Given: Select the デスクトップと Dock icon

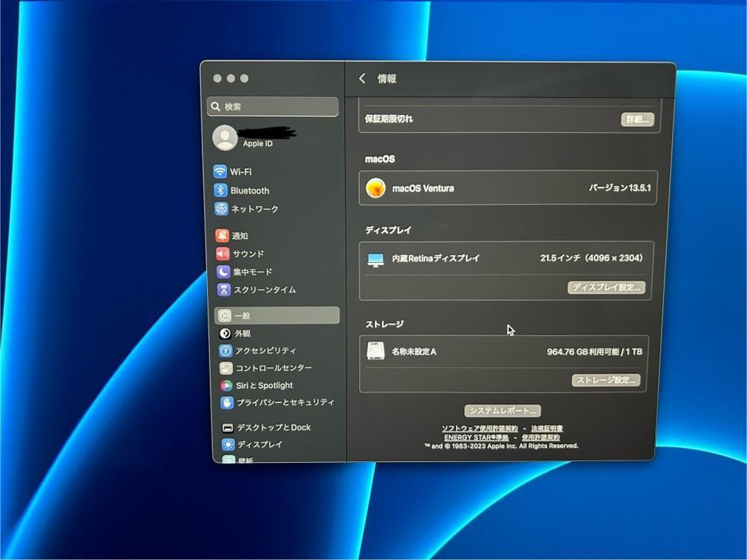Looking at the screenshot, I should (228, 427).
